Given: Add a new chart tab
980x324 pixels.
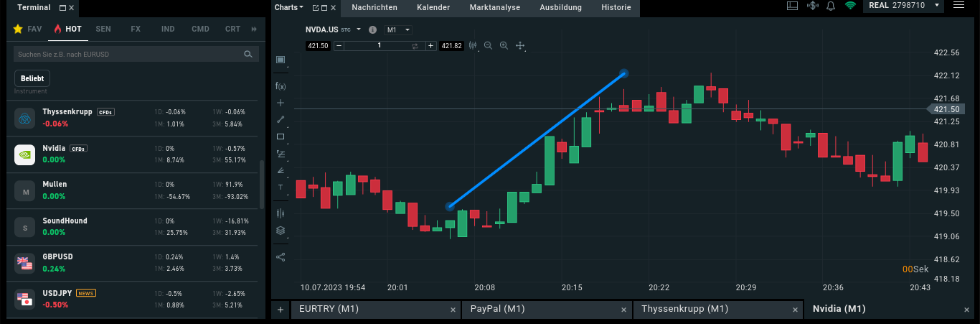Looking at the screenshot, I should (x=280, y=309).
